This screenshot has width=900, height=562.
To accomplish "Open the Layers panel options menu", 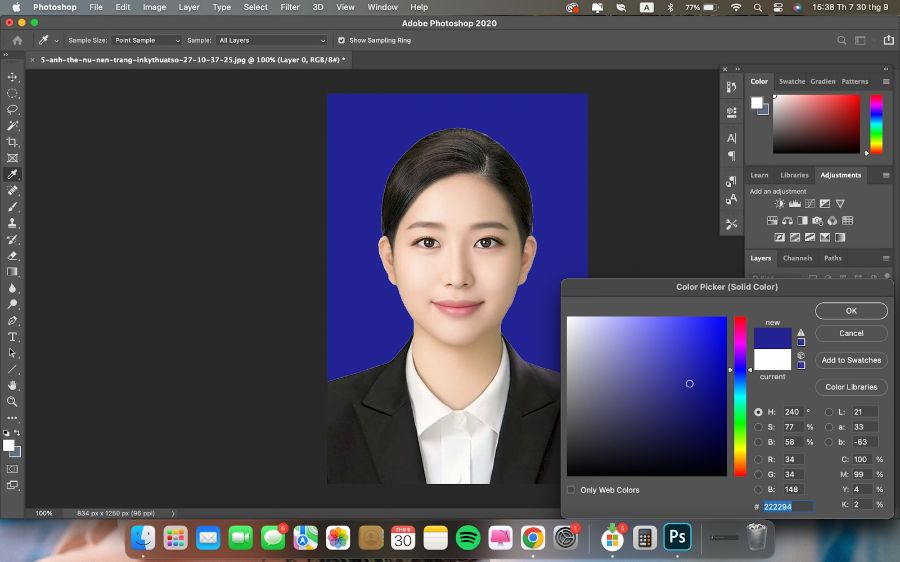I will [x=886, y=258].
